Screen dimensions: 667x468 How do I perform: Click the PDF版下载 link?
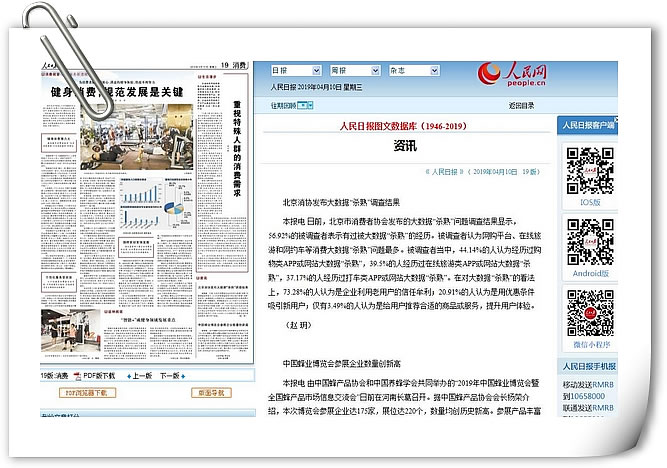coord(99,376)
